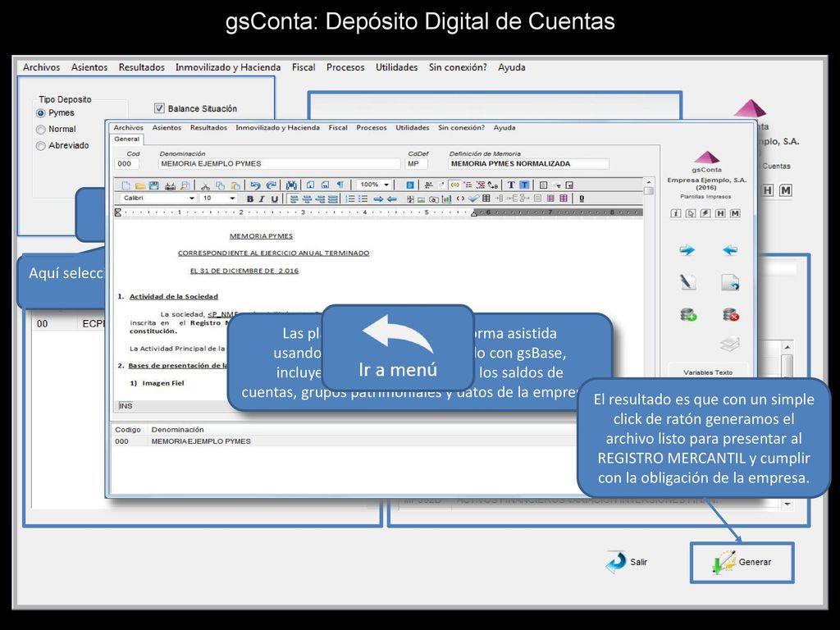Click the previous record blue left arrow in side panel
The width and height of the screenshot is (840, 630).
(729, 249)
